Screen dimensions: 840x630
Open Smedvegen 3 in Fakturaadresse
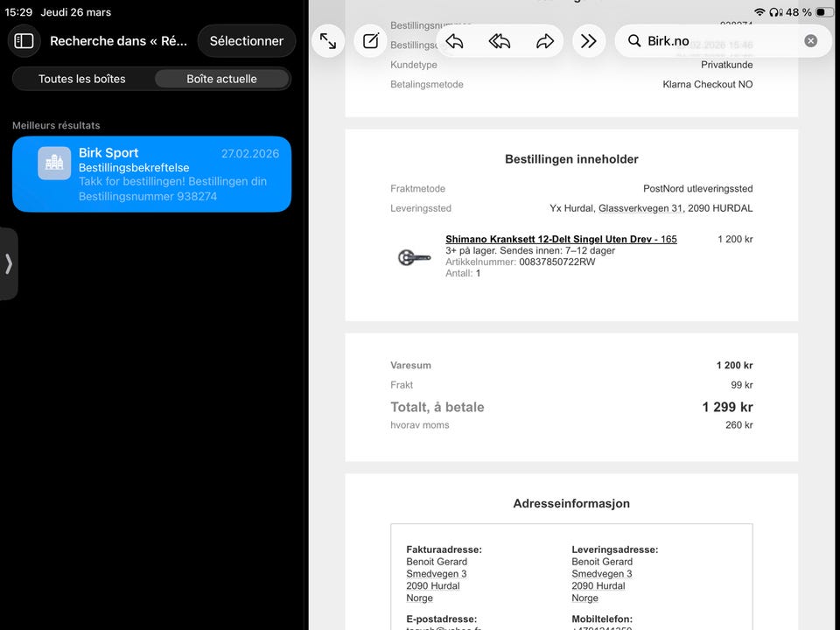pyautogui.click(x=436, y=574)
